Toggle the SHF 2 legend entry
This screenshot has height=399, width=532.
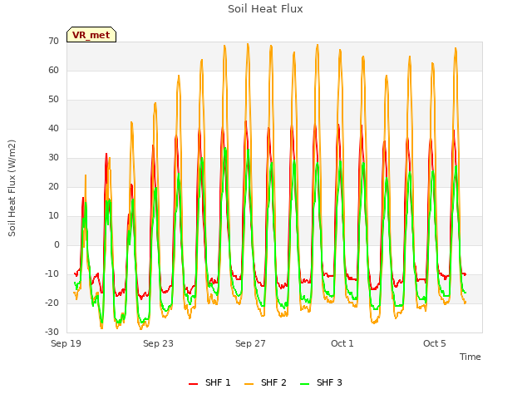tap(265, 382)
